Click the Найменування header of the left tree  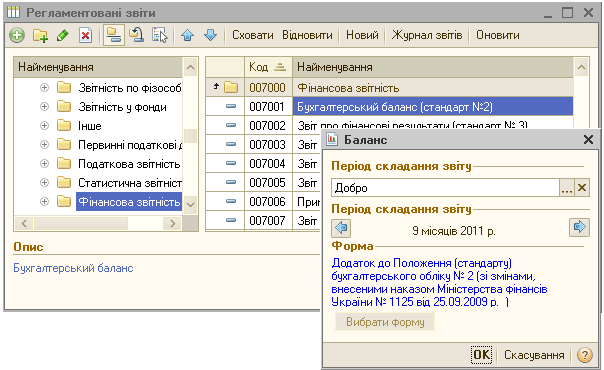tap(98, 67)
